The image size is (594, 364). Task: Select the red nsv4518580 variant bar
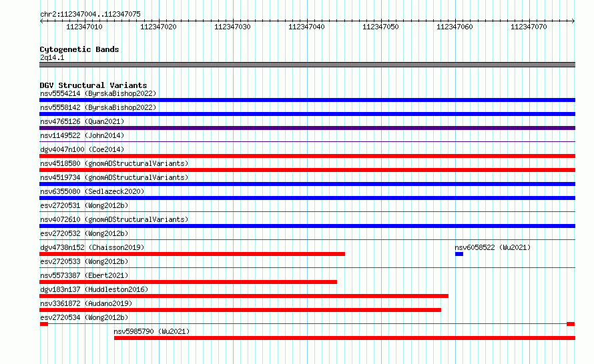click(x=307, y=170)
